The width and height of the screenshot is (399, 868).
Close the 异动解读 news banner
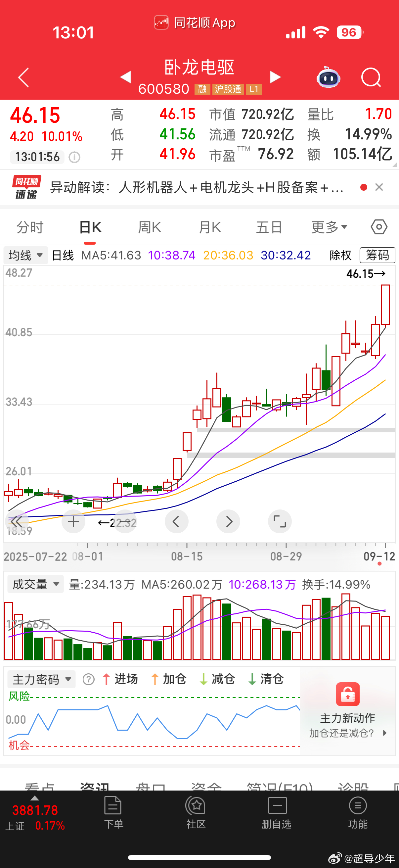tap(379, 187)
